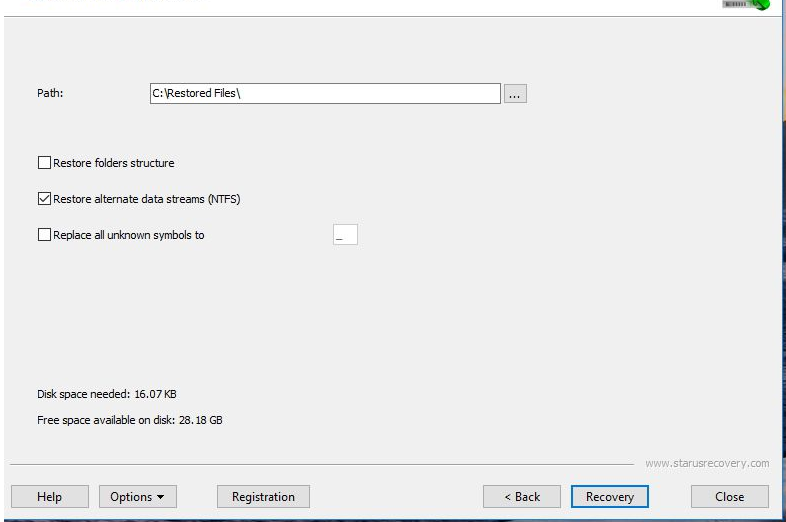Open folder browser with ellipsis button

515,94
